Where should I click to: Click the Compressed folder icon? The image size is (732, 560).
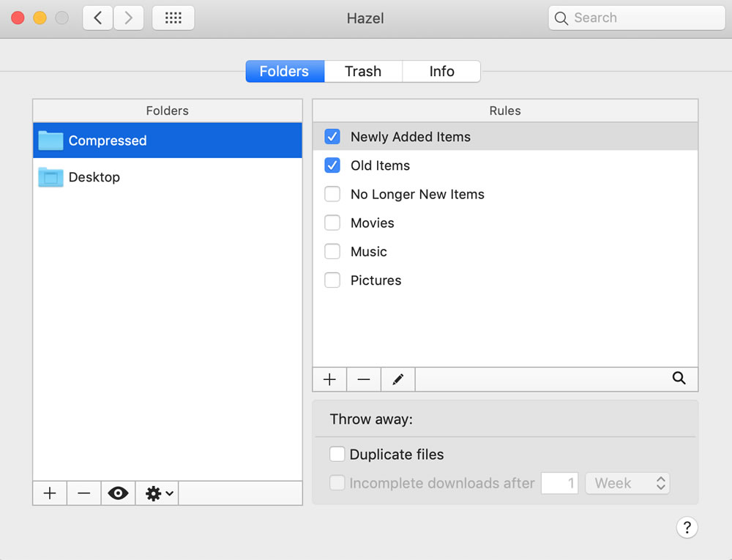point(51,141)
